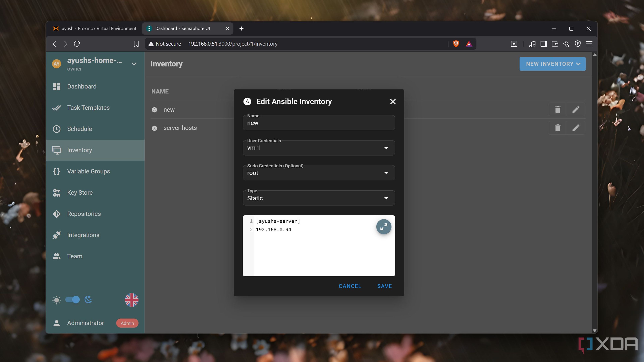This screenshot has height=362, width=644.
Task: Click the [ayushs-server] line in editor
Action: tap(278, 221)
